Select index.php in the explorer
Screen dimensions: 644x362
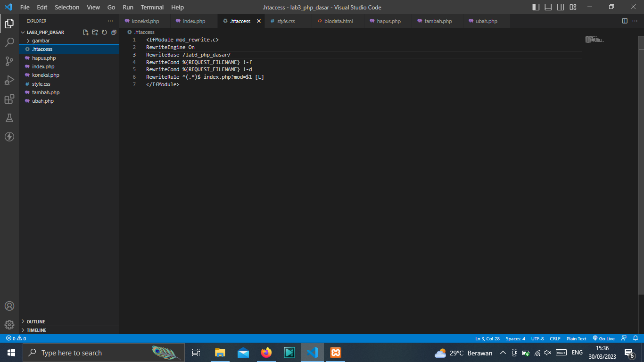coord(69,66)
